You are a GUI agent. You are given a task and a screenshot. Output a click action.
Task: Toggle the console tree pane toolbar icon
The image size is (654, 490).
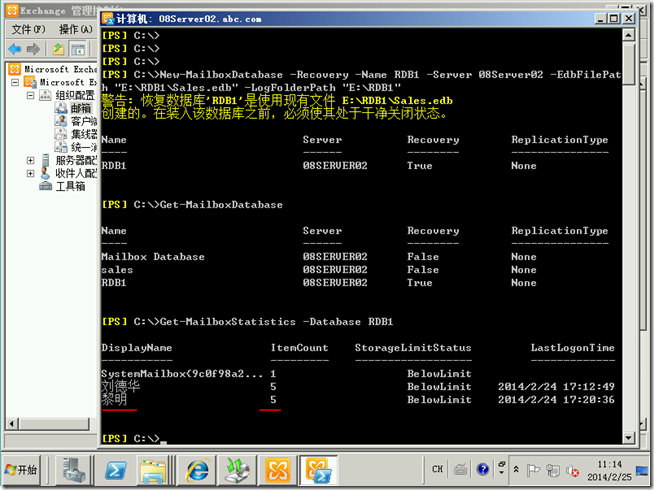click(78, 49)
